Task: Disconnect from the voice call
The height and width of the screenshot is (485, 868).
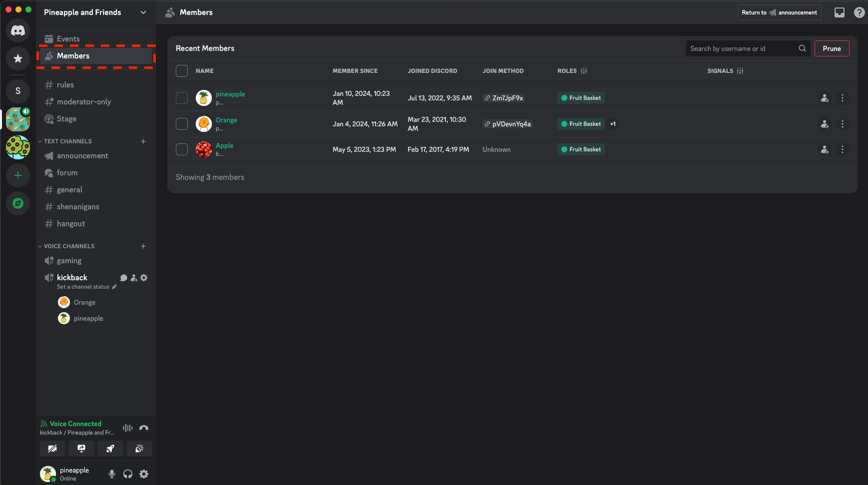Action: point(143,428)
